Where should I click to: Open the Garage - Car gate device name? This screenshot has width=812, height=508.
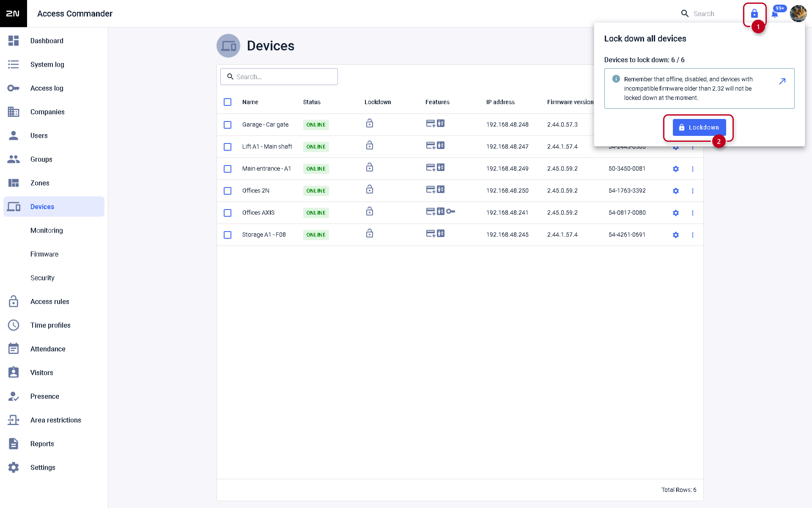[265, 125]
